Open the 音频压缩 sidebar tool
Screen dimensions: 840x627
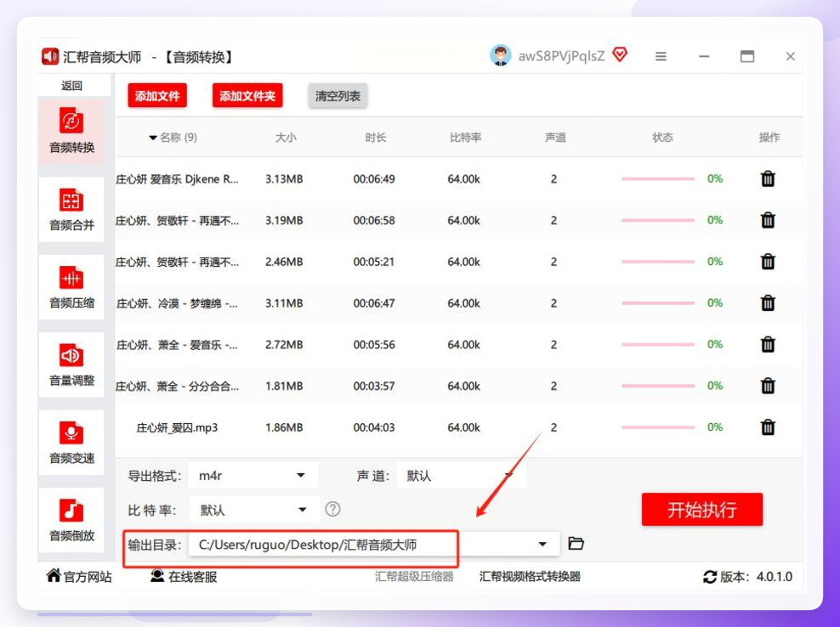pos(71,286)
